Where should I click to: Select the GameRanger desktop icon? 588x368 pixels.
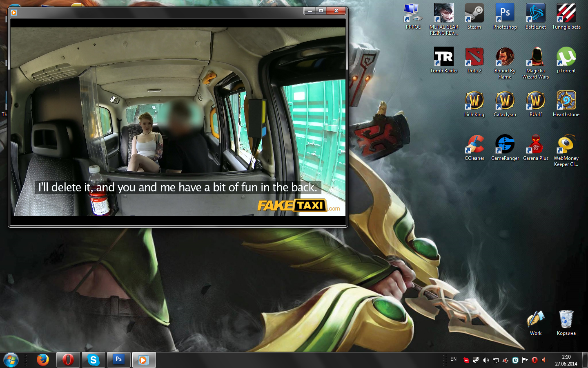pyautogui.click(x=505, y=148)
